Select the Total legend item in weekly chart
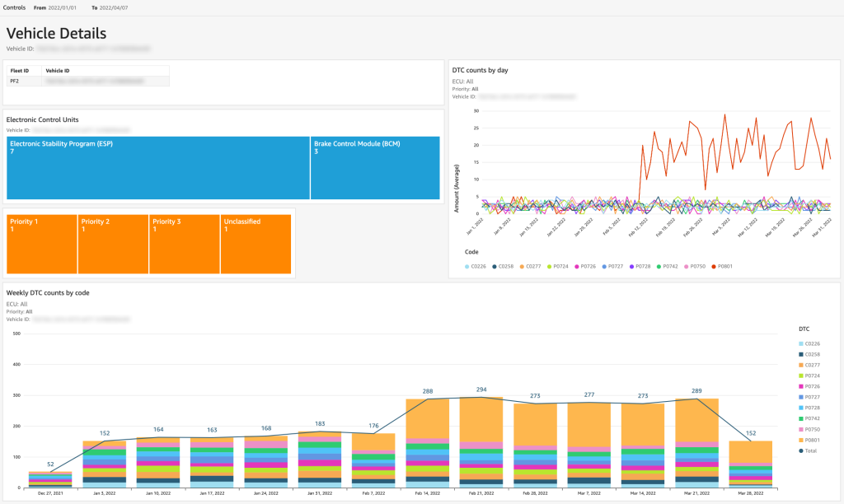The width and height of the screenshot is (844, 504). (x=808, y=450)
